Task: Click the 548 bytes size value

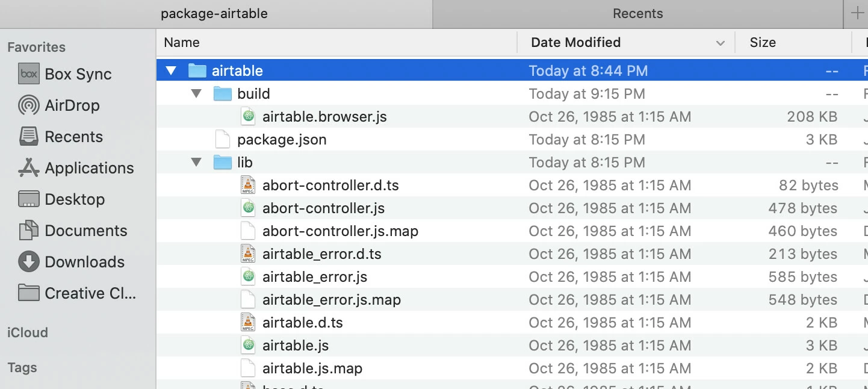Action: pos(803,300)
